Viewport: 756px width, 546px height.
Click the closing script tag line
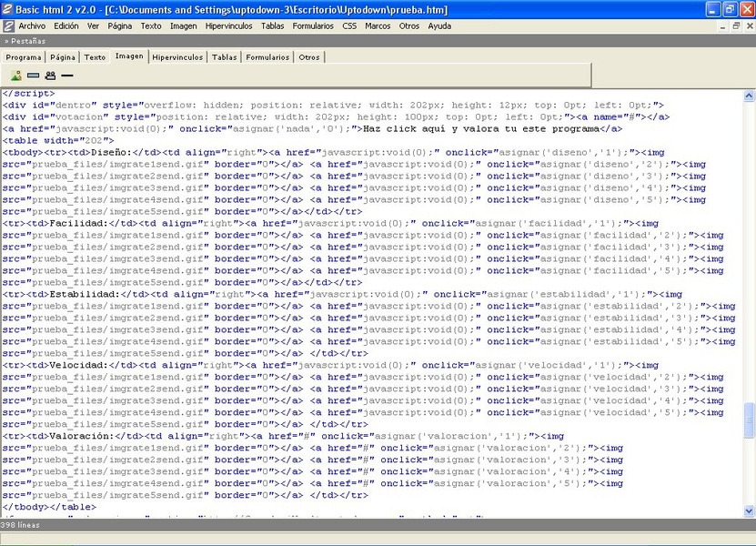tap(28, 93)
